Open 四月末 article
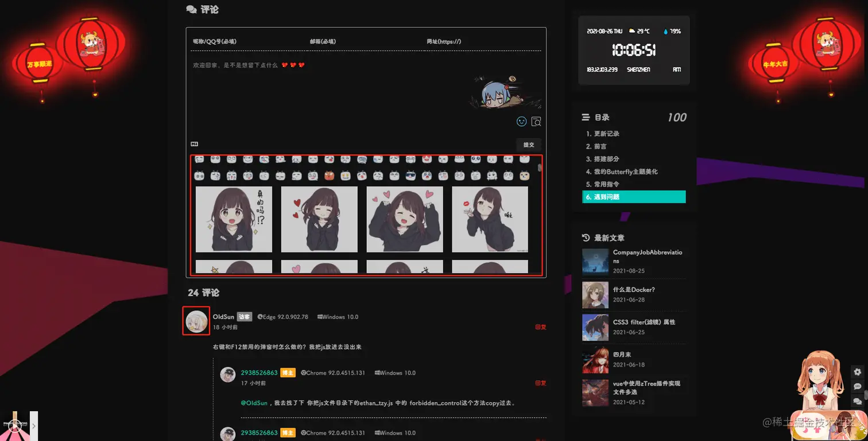This screenshot has width=868, height=441. point(622,354)
